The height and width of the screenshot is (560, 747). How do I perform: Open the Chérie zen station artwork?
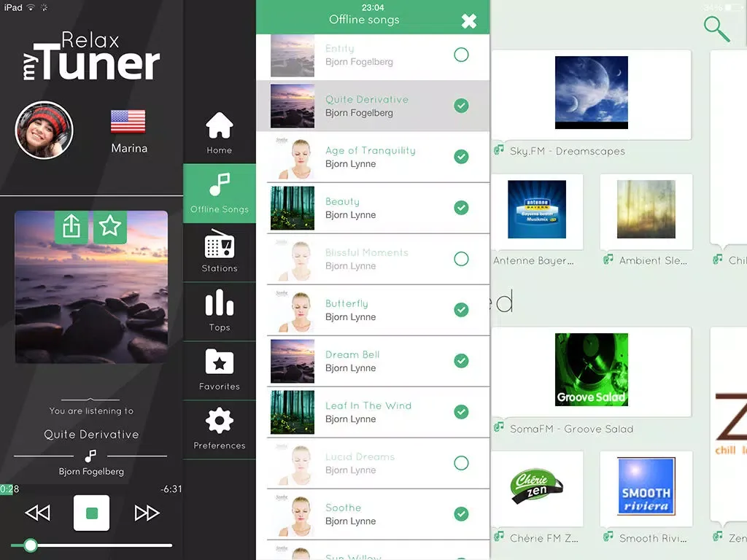point(537,486)
